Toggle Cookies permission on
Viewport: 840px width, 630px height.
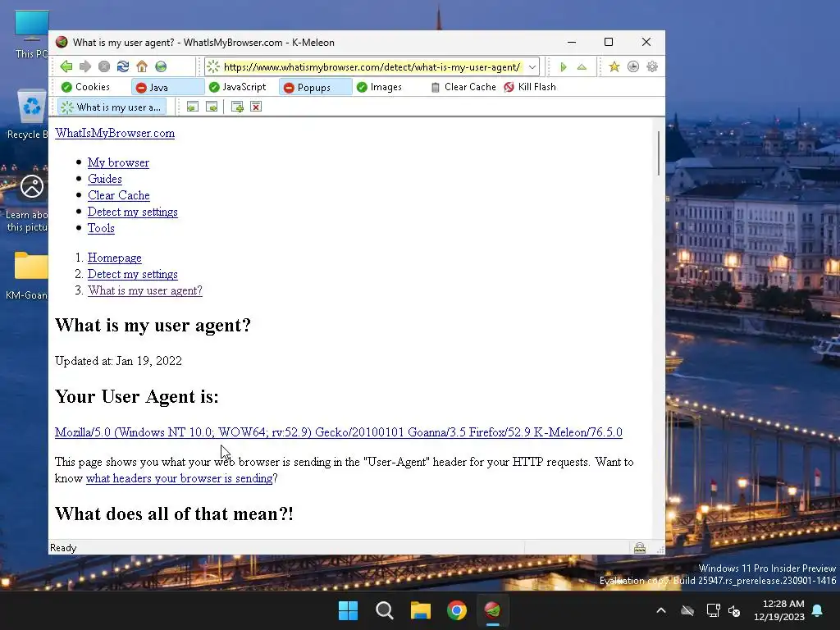[85, 87]
